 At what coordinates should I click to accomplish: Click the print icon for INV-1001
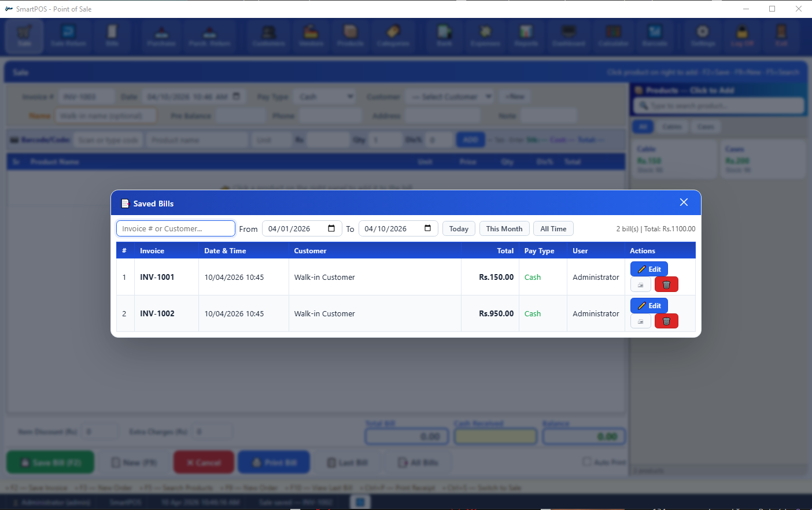[x=640, y=284]
